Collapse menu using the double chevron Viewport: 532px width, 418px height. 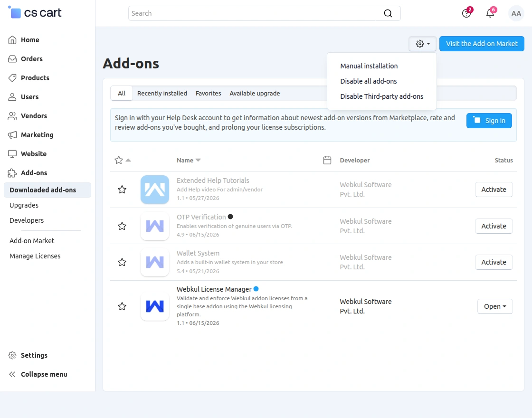[x=12, y=374]
